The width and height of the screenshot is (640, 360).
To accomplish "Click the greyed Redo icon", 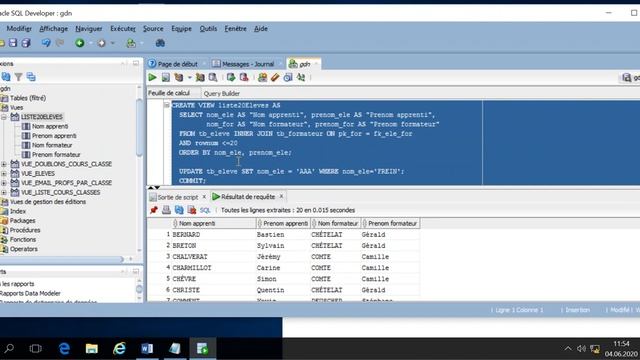I will click(60, 43).
